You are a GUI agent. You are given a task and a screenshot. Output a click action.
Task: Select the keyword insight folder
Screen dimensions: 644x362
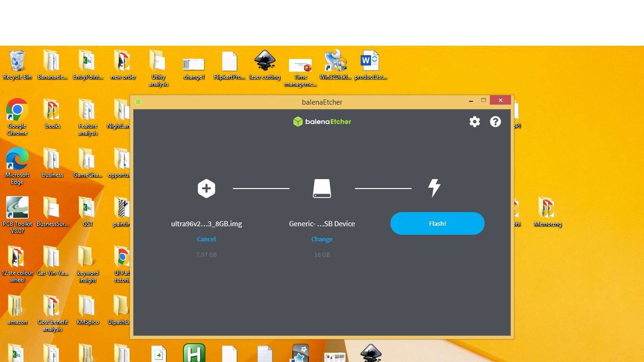point(88,264)
